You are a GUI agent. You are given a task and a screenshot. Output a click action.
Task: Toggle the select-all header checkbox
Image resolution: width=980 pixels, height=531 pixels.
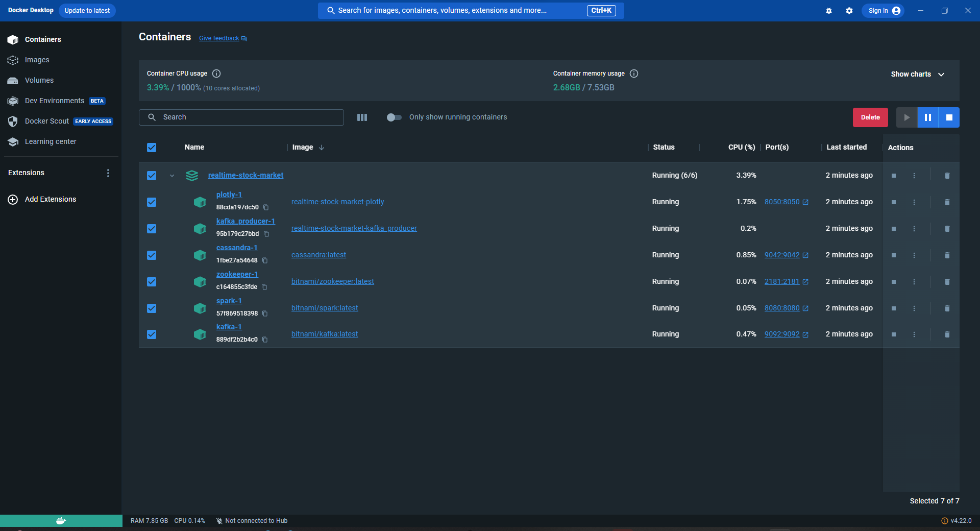[152, 148]
